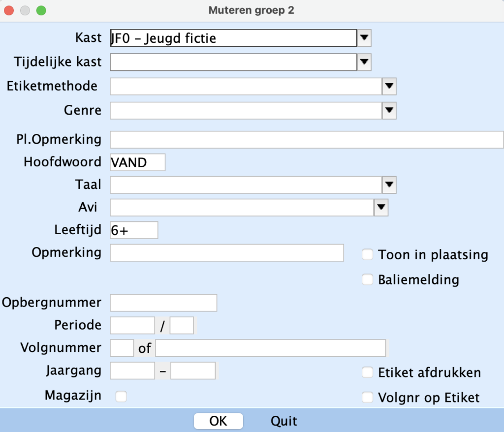Open the Taal dropdown arrow
This screenshot has height=432, width=504.
pos(389,185)
